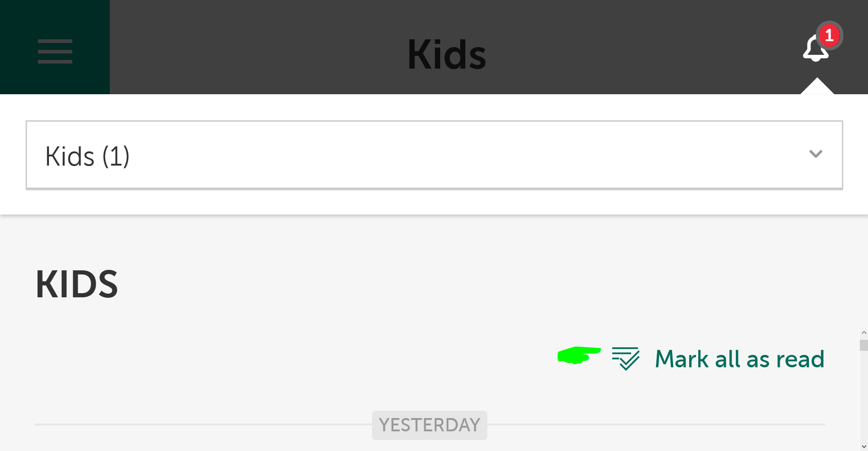The width and height of the screenshot is (868, 451).
Task: Click the scrollbar thumb
Action: click(x=863, y=345)
